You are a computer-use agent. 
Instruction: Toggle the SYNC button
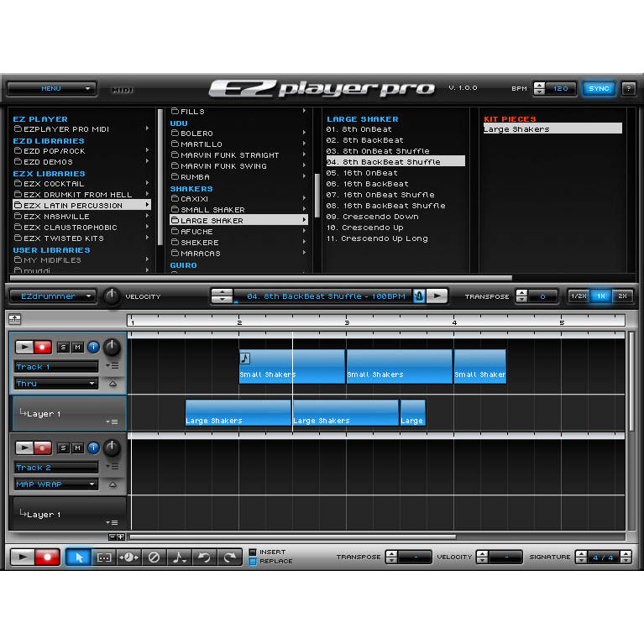pos(599,88)
